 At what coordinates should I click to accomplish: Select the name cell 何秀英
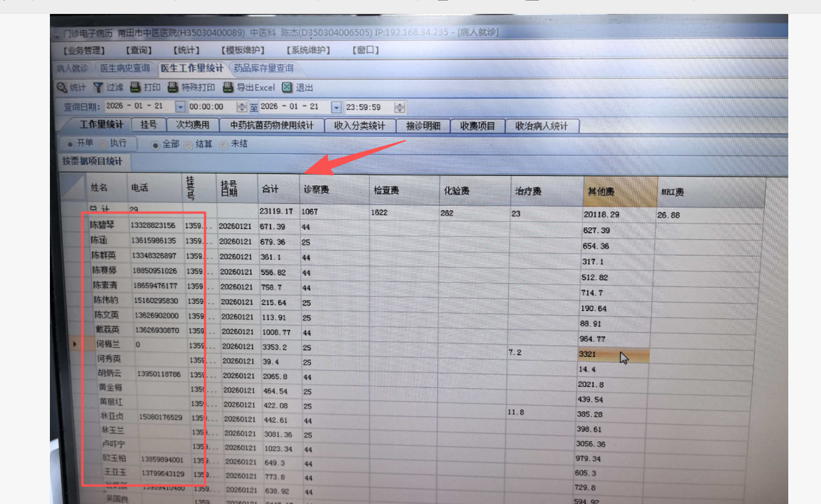coord(109,359)
